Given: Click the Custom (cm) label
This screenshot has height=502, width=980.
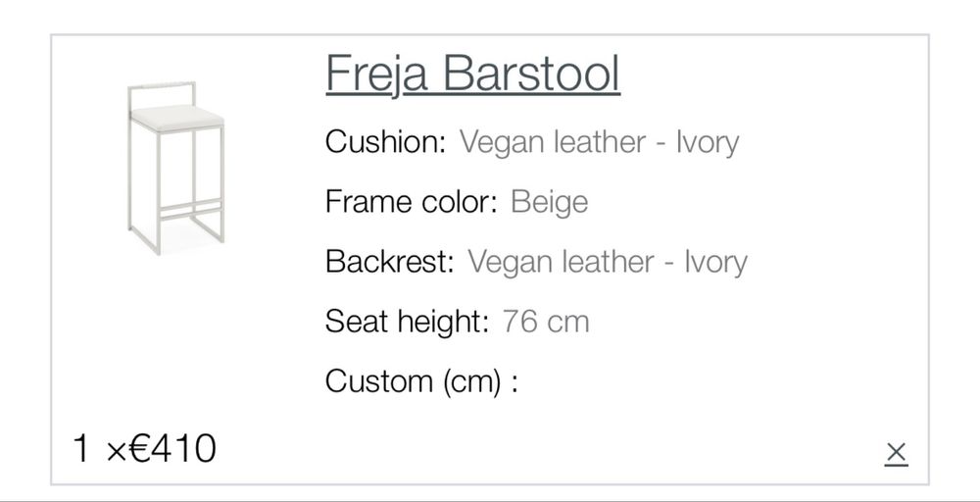Looking at the screenshot, I should click(x=421, y=380).
